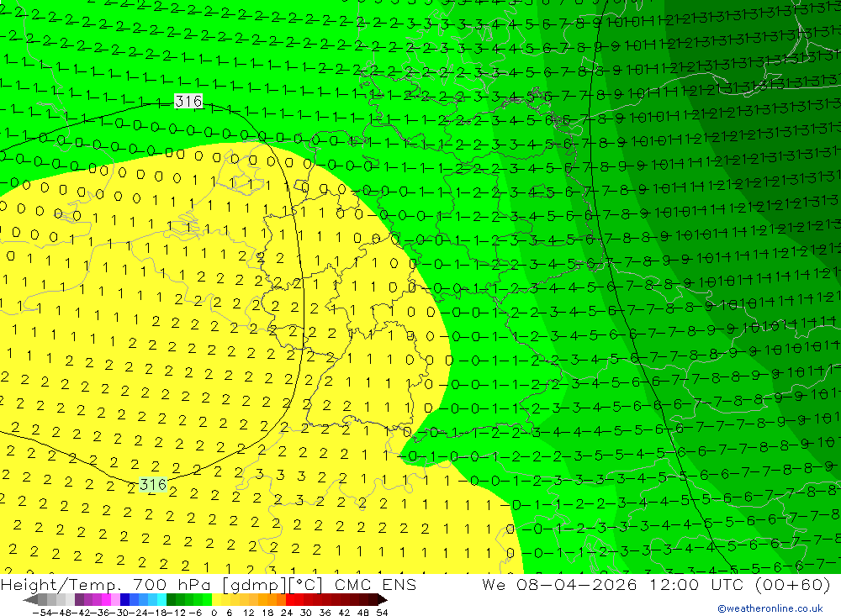The width and height of the screenshot is (841, 616).
Task: Click the 'CMC ENS' model label
Action: coord(375,584)
